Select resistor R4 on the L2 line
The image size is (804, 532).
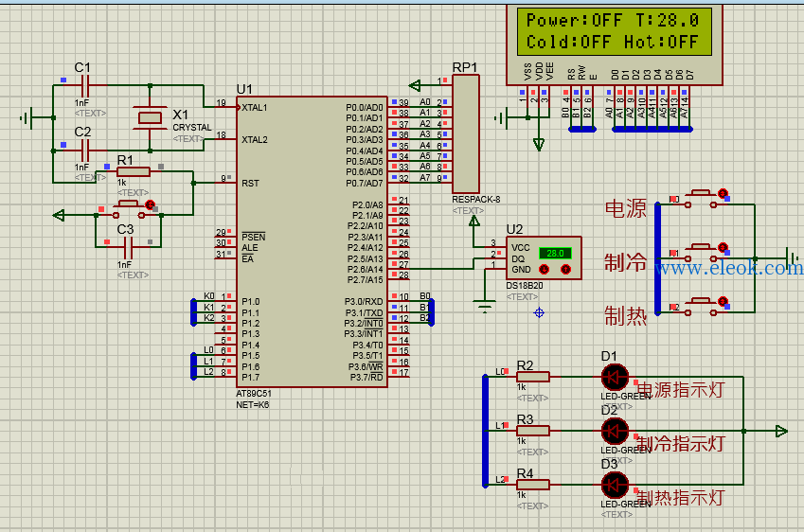pyautogui.click(x=533, y=485)
